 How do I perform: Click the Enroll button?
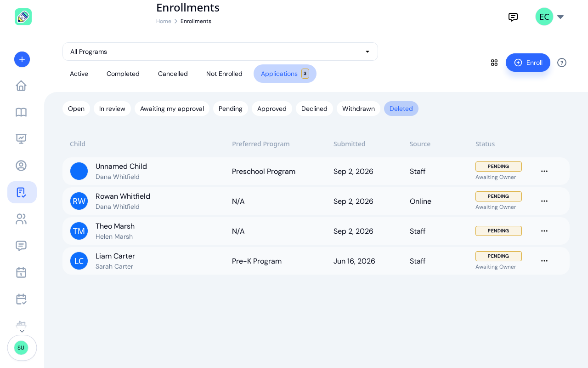point(528,63)
